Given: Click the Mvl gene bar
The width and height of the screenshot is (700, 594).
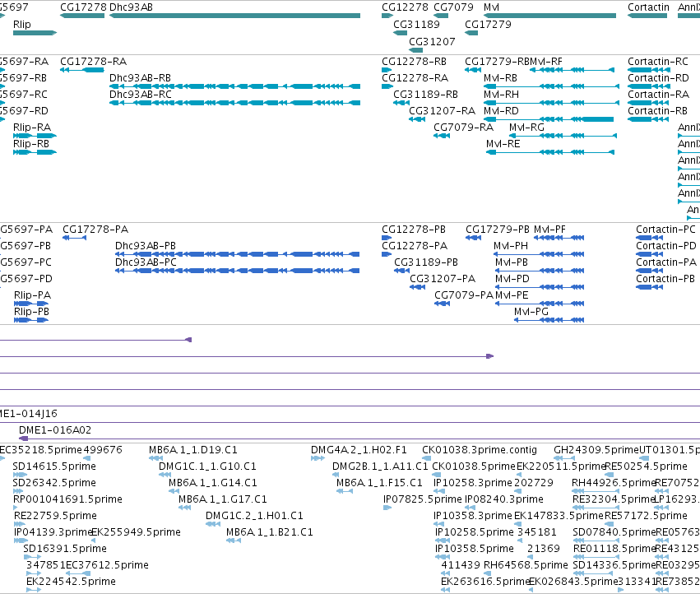Looking at the screenshot, I should [x=550, y=16].
